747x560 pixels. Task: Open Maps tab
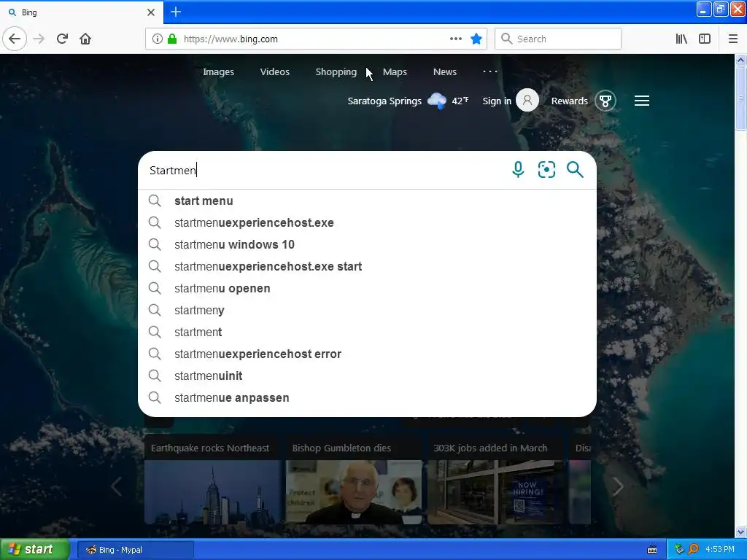395,72
